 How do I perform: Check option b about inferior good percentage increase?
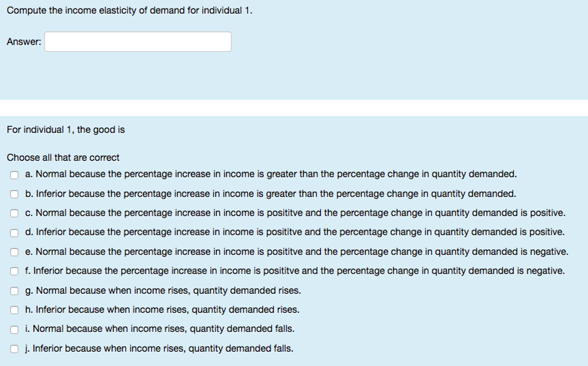tap(14, 195)
